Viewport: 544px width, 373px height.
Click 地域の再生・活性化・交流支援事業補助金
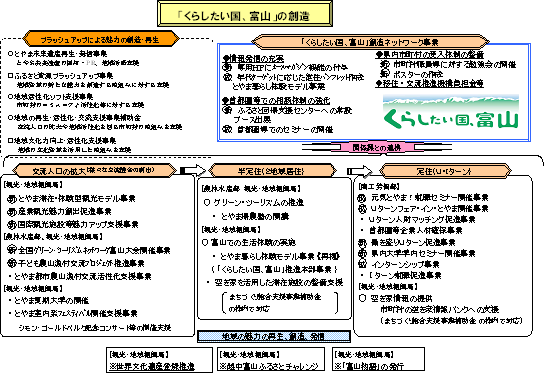click(77, 117)
